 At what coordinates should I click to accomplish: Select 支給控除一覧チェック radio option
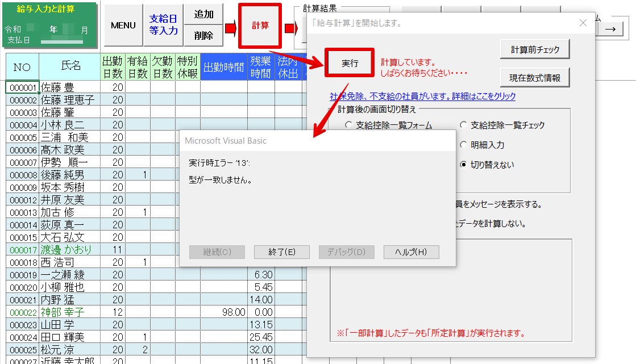463,125
